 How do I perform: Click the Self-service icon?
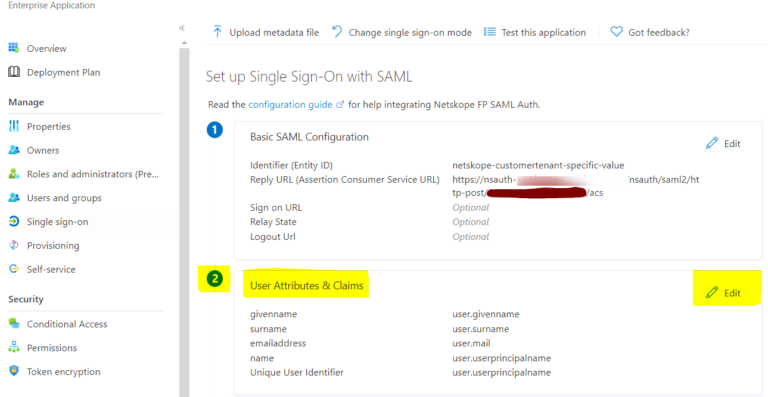pos(14,269)
